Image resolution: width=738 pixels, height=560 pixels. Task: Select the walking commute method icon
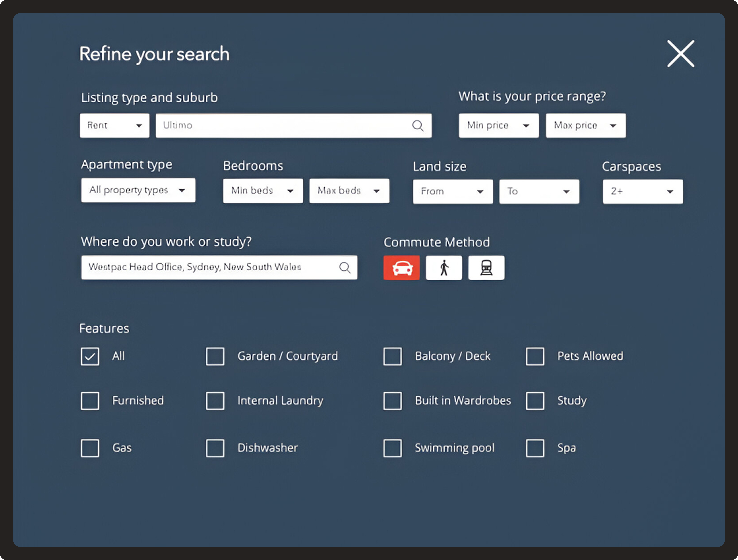tap(444, 268)
